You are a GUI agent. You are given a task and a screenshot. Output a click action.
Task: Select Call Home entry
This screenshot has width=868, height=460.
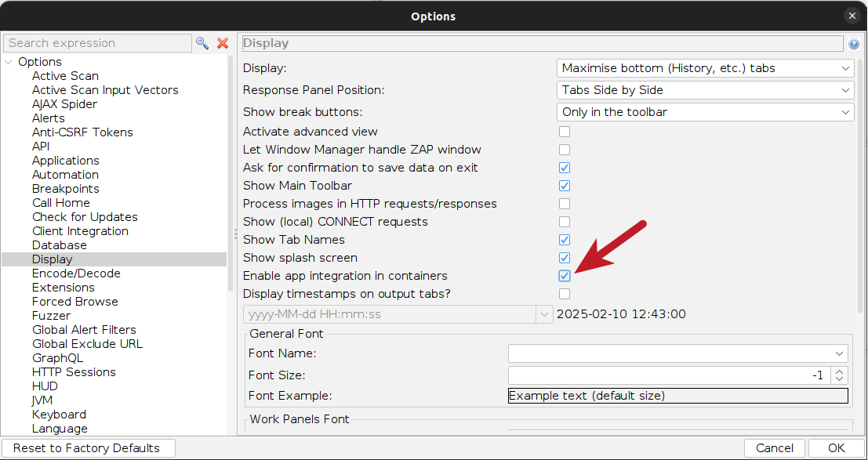61,203
